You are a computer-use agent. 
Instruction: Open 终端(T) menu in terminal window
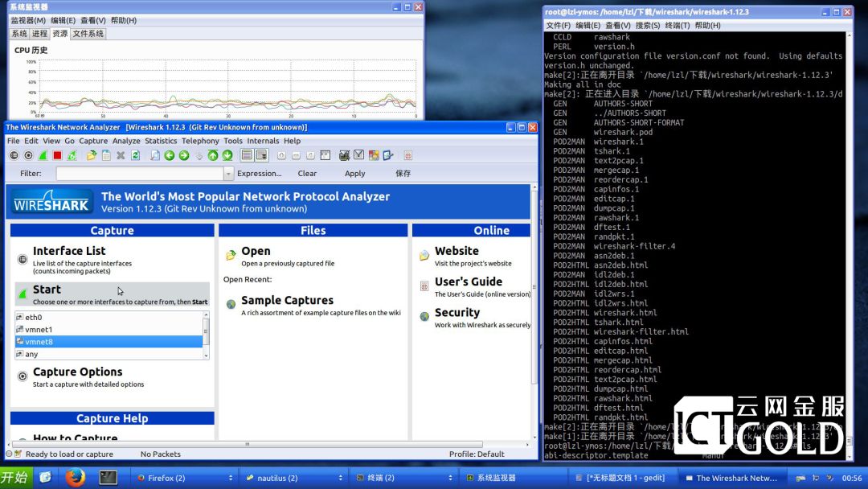click(x=678, y=26)
